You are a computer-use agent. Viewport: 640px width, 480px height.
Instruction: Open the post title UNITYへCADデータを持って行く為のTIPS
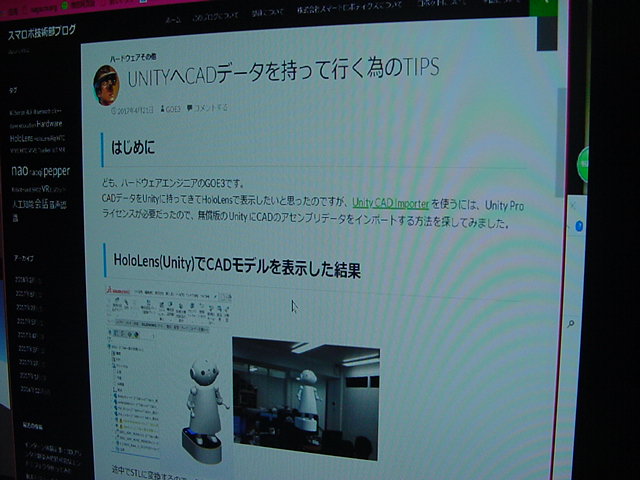pos(283,73)
